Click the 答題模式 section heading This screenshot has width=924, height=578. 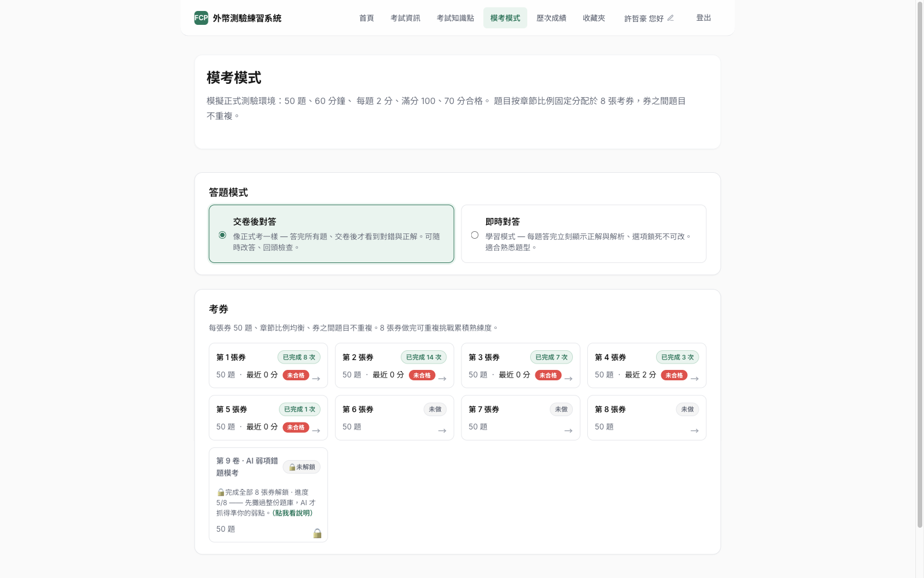tap(228, 192)
